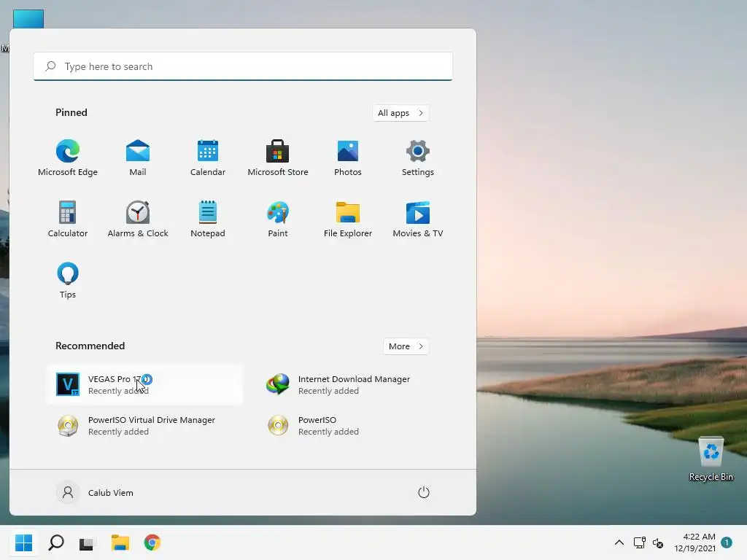Open Settings from the pinned apps

418,157
